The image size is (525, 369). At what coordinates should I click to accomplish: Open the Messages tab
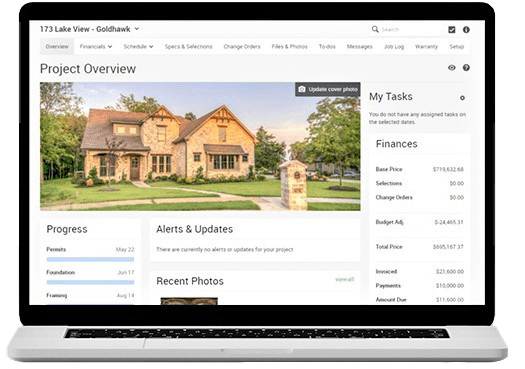pyautogui.click(x=360, y=47)
